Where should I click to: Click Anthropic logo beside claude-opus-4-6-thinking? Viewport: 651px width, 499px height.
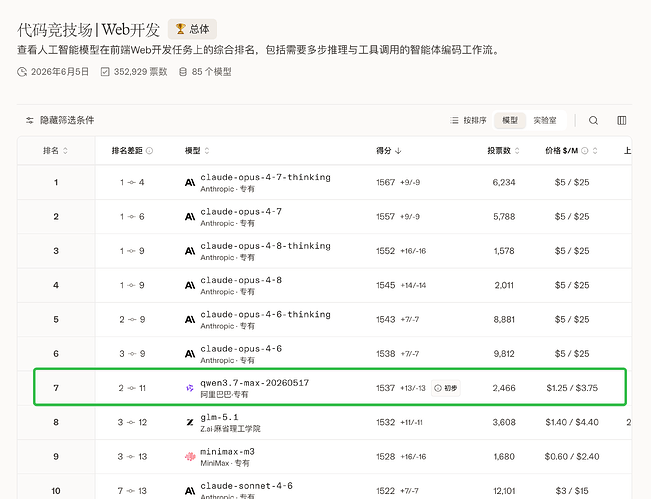190,320
